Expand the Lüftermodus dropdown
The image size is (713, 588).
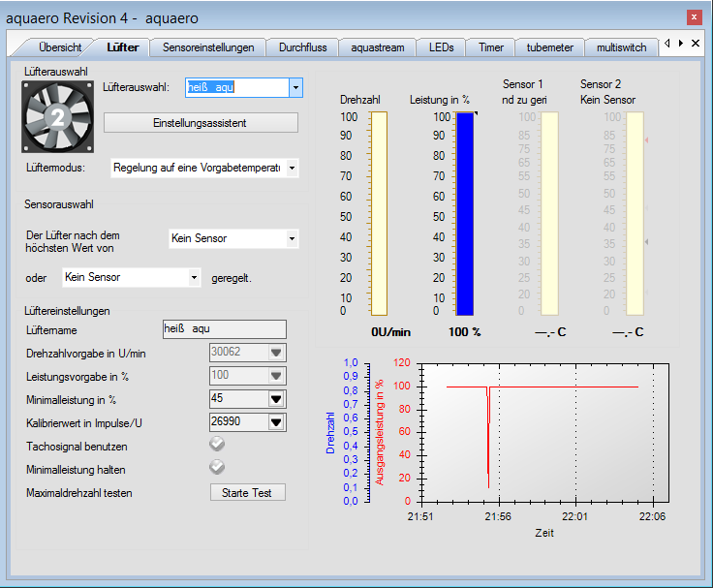(292, 169)
